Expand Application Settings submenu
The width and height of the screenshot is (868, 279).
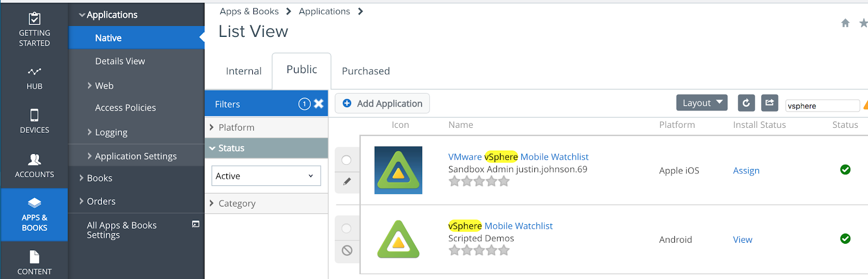click(90, 156)
